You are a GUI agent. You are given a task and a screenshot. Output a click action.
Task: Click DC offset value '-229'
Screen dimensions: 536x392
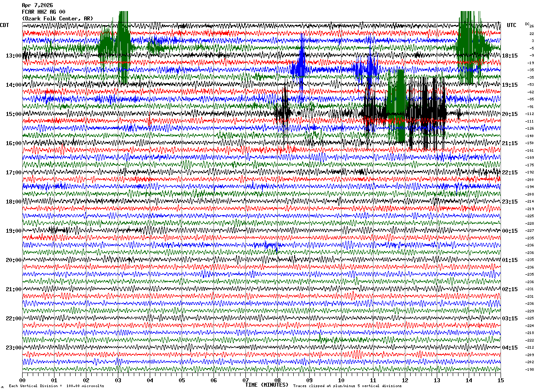tap(530, 311)
